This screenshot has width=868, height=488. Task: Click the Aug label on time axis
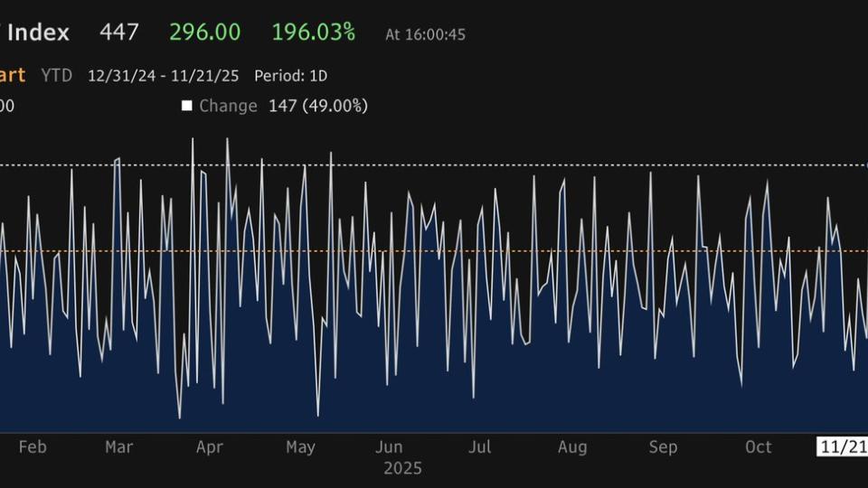coord(572,446)
